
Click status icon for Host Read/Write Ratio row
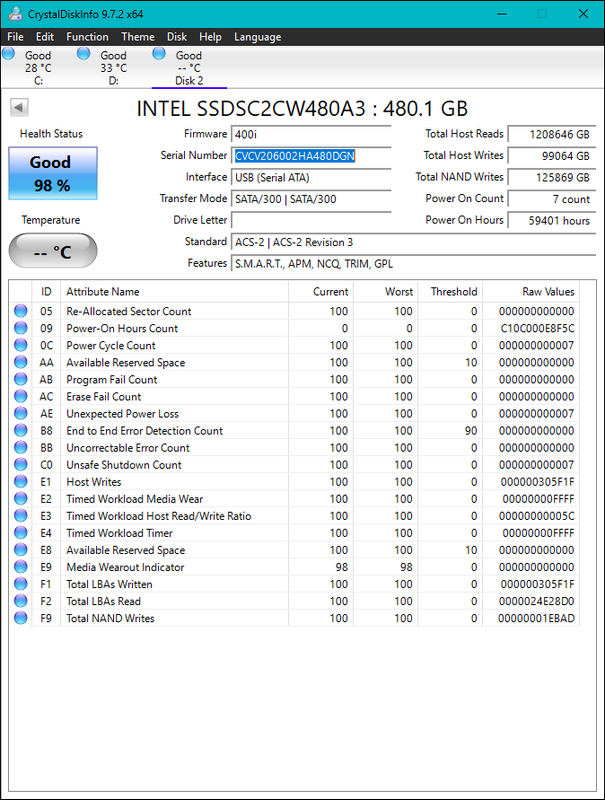(x=21, y=515)
